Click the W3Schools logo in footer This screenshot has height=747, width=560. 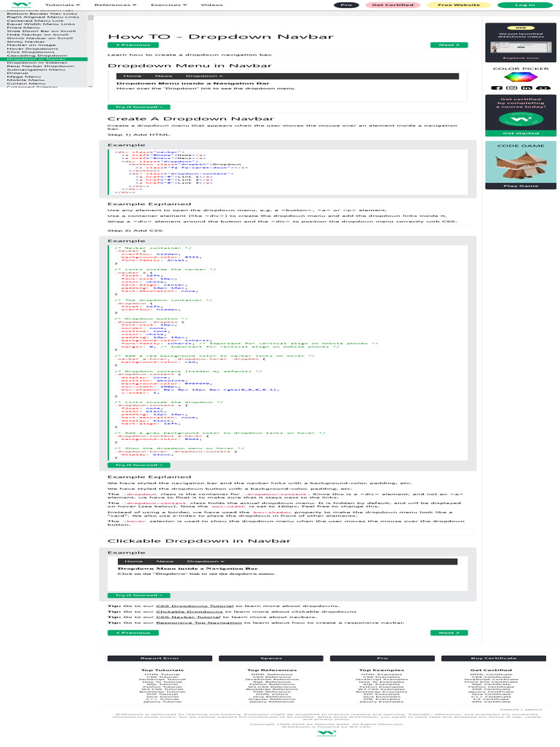[x=327, y=734]
